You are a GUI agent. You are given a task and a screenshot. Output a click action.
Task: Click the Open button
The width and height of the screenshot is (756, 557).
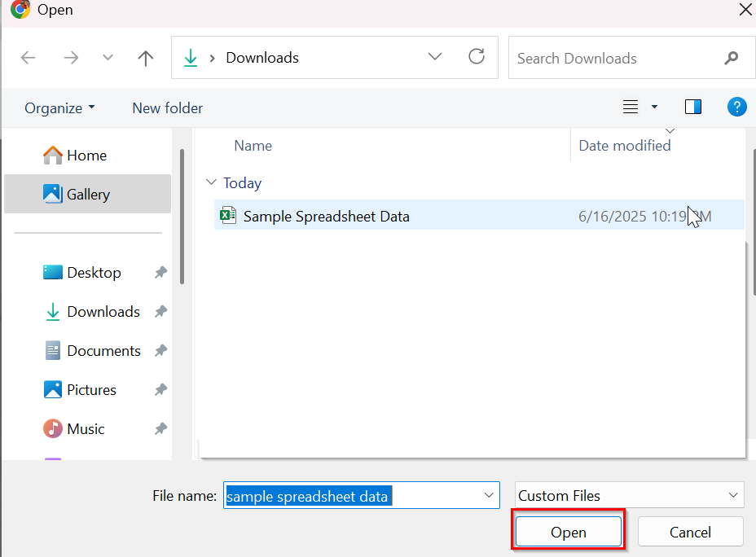pos(569,532)
